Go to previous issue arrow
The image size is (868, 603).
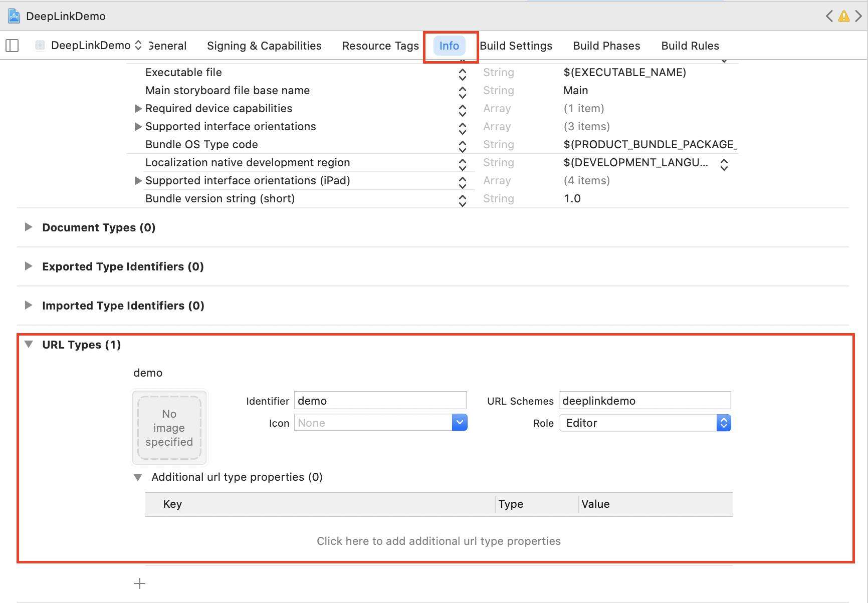tap(829, 16)
